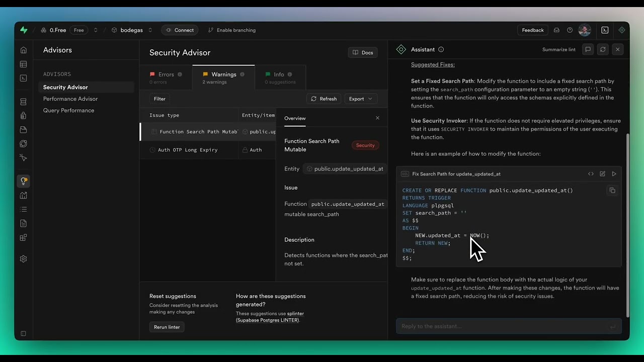Click the Overview tab in details panel
Screen dimensions: 644x362
point(295,118)
